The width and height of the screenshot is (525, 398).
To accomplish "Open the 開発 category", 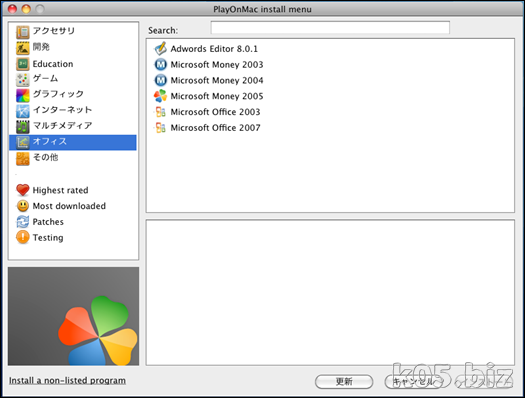I will [41, 47].
